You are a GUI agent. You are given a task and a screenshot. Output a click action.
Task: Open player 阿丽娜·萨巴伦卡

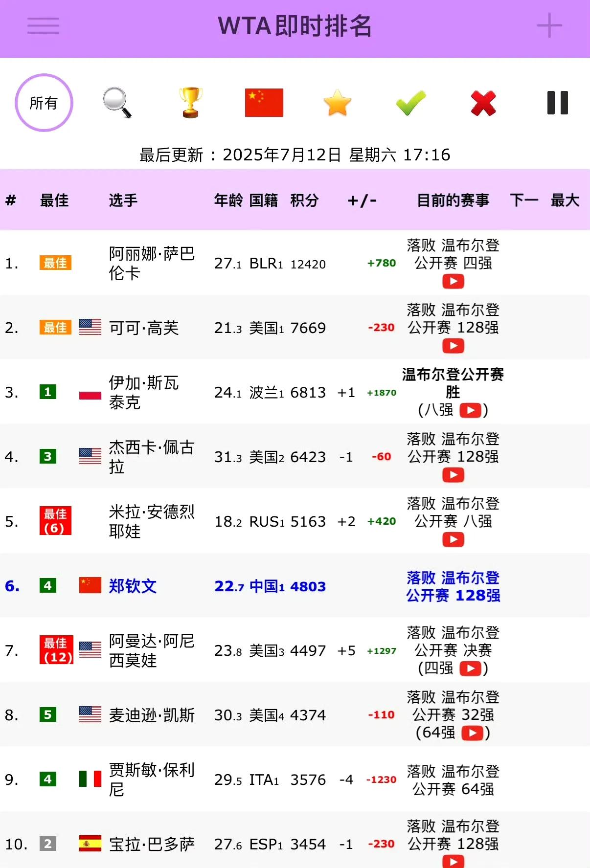click(x=152, y=263)
